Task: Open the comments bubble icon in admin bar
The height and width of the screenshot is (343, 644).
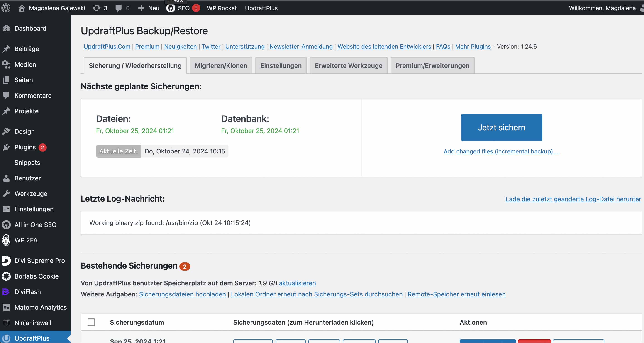Action: [119, 8]
